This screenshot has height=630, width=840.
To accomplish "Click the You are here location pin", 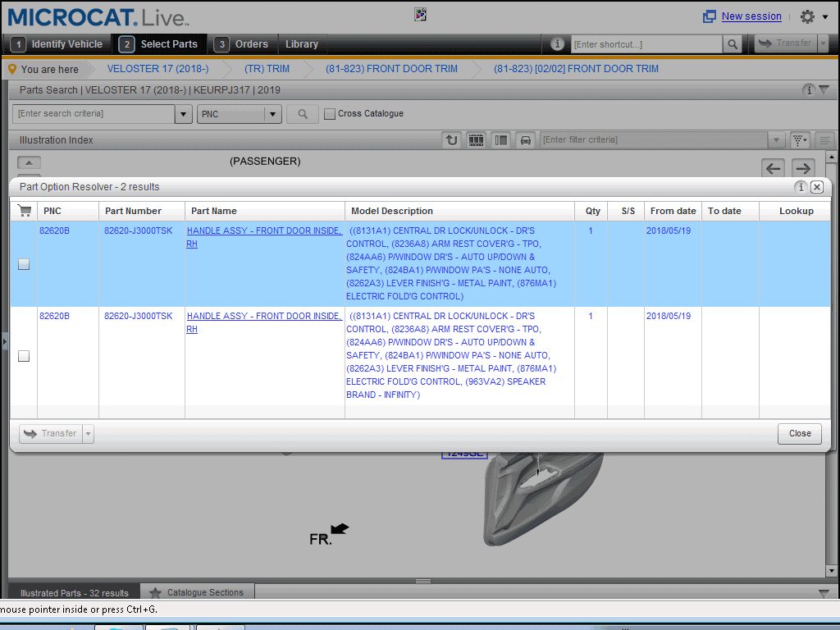I will 12,69.
